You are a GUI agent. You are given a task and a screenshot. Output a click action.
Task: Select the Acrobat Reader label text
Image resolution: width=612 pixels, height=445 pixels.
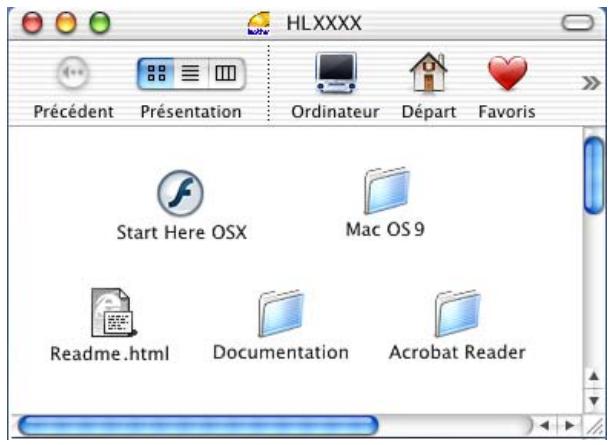[x=457, y=352]
